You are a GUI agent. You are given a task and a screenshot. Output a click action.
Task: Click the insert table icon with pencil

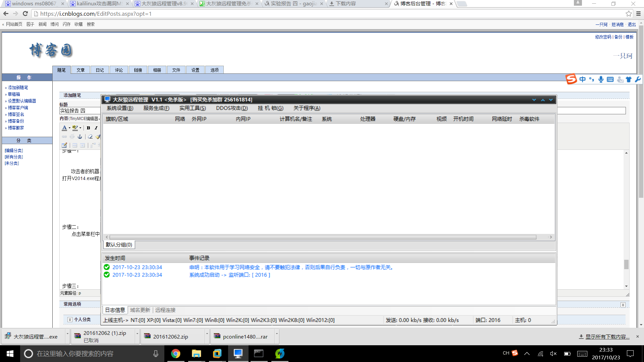coord(64,145)
